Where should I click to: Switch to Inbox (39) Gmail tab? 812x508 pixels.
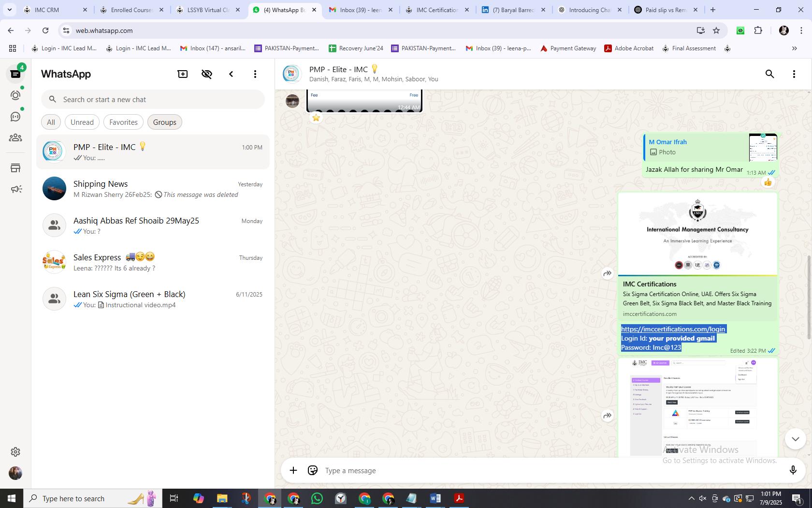(x=360, y=10)
